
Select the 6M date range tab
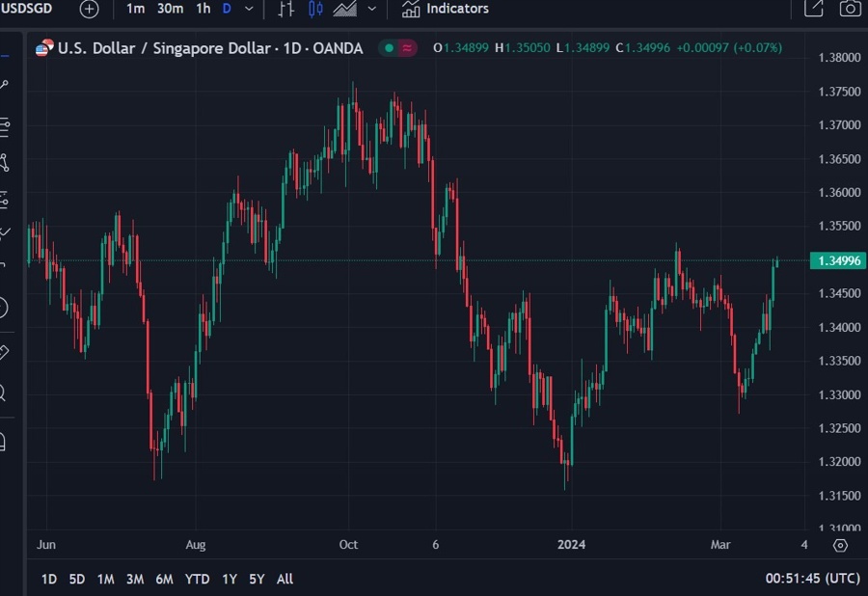(164, 579)
